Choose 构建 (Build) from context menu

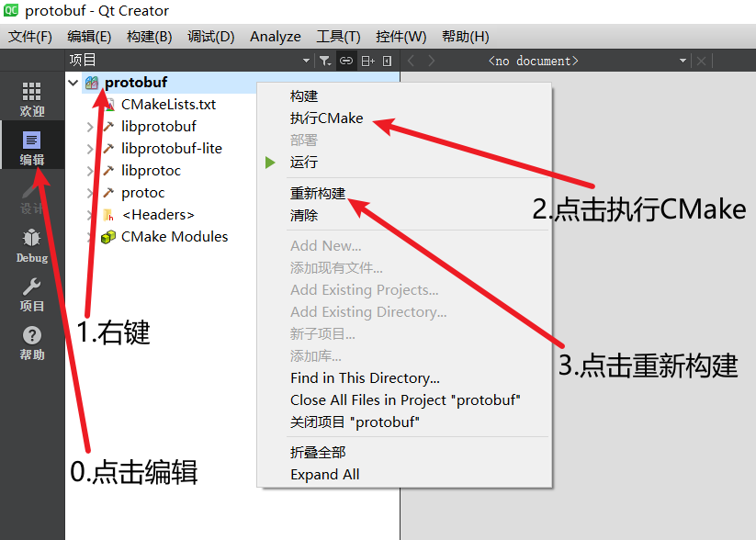404,96
